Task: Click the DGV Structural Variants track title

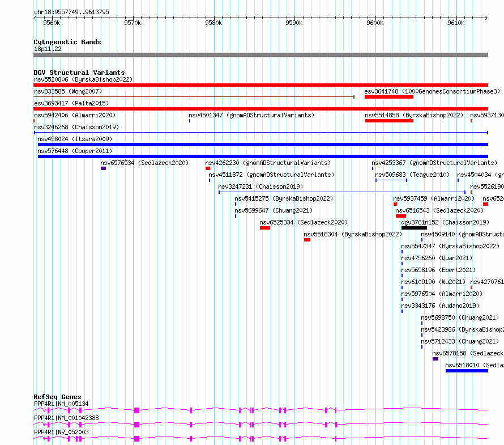Action: pos(79,73)
